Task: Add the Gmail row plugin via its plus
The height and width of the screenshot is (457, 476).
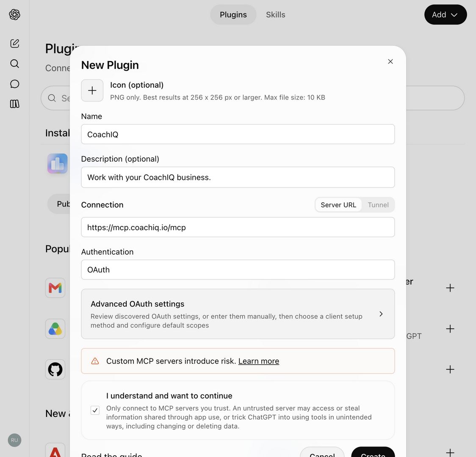Action: (450, 288)
